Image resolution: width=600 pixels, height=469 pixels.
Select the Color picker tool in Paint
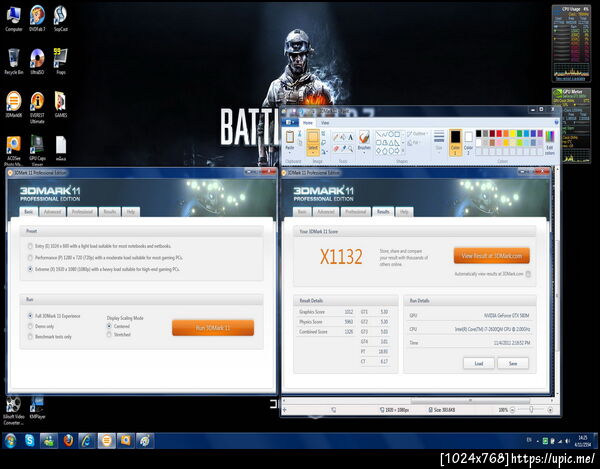coord(343,148)
